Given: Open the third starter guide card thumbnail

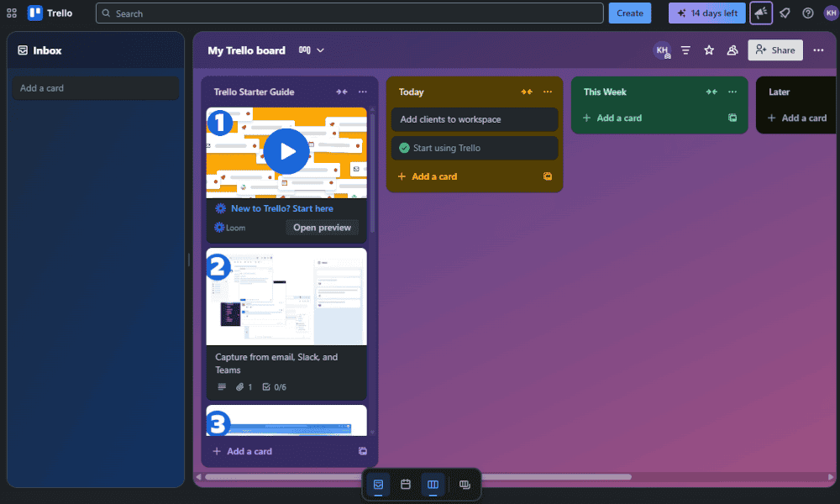Looking at the screenshot, I should click(x=286, y=421).
